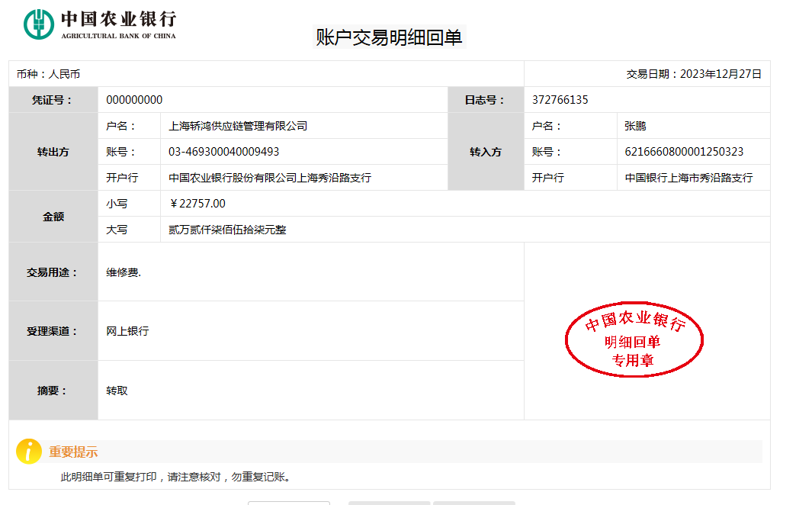This screenshot has height=505, width=812.
Task: Click the yellow important notice info icon
Action: click(29, 452)
